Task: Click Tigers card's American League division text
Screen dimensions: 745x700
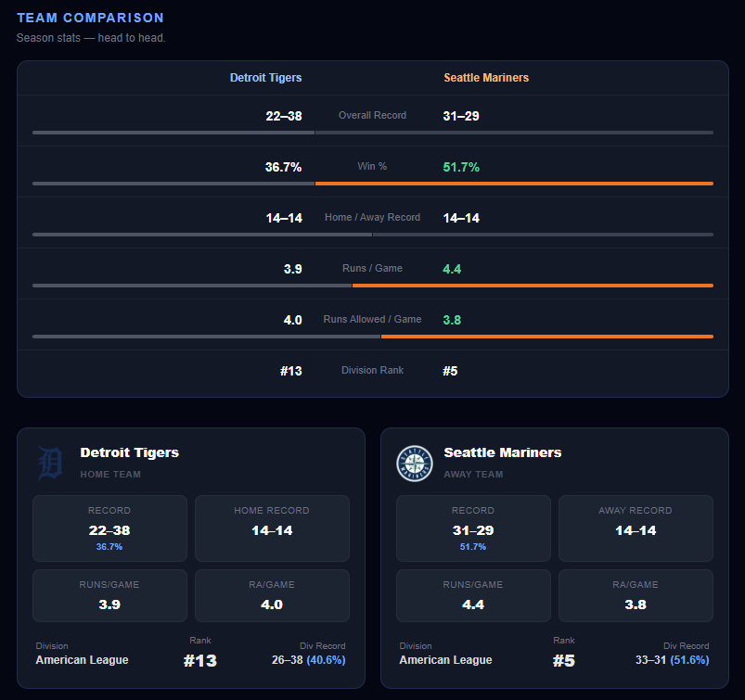Action: 82,659
